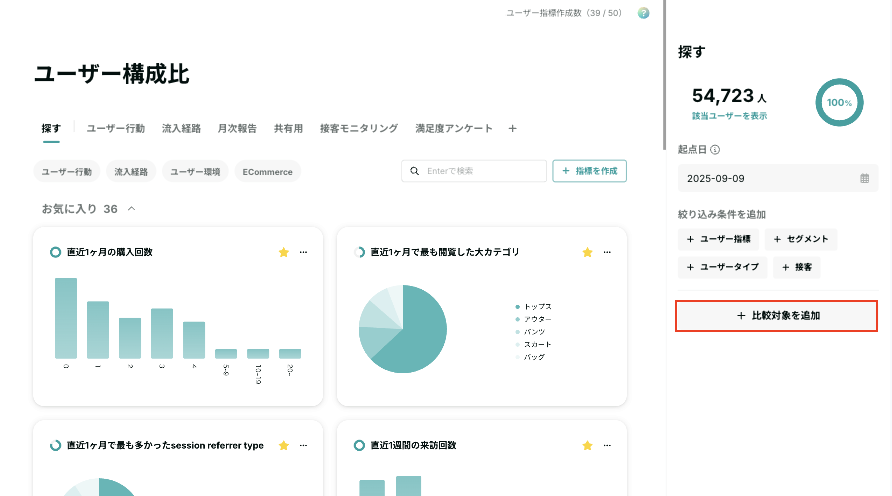892x496 pixels.
Task: Open more menu on 直近1ヶ月の購入回数 card
Action: [x=303, y=252]
